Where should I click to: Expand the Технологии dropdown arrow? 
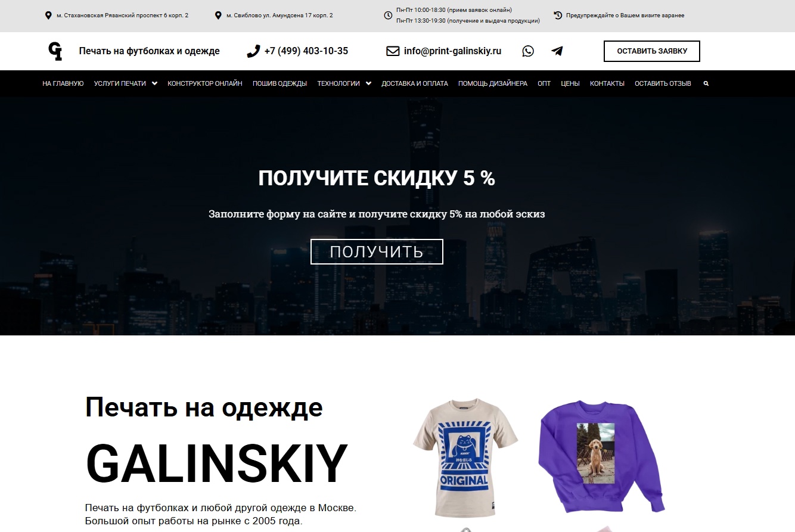[x=368, y=83]
